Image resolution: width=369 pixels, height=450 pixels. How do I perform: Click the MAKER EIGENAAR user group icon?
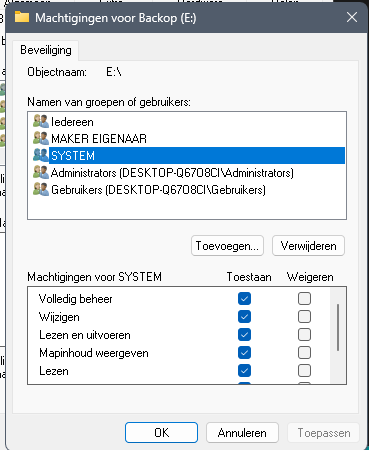tap(41, 138)
